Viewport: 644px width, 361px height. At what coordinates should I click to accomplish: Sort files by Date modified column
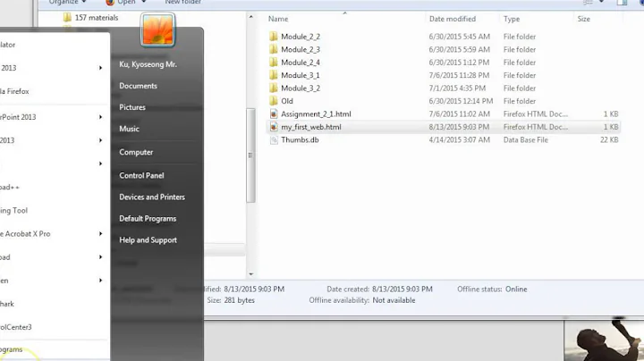[453, 19]
